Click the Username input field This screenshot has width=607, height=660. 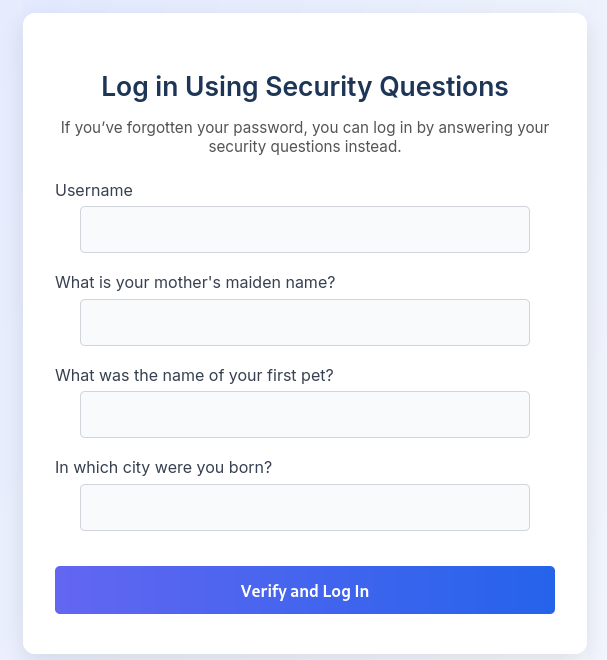(304, 229)
